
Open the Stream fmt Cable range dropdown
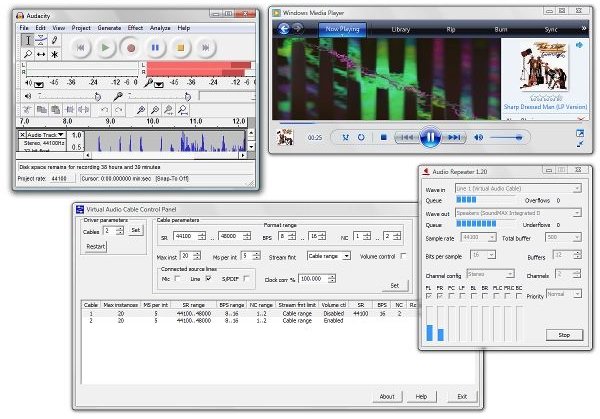click(346, 256)
